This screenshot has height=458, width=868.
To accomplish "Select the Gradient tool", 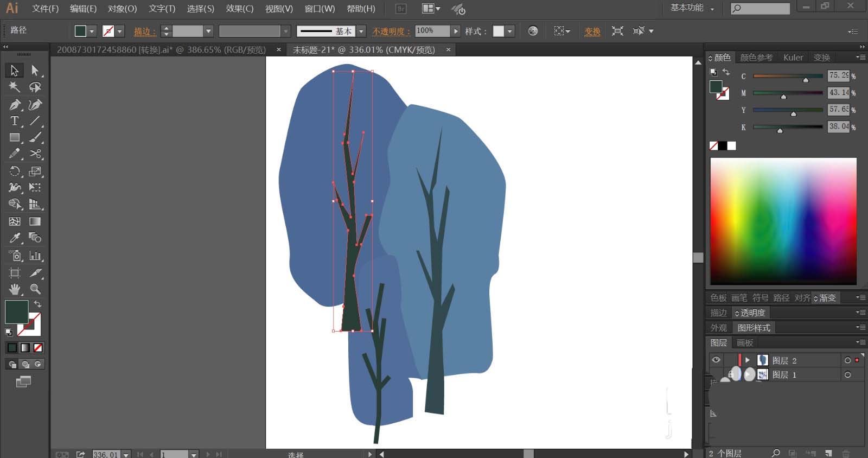I will point(35,221).
